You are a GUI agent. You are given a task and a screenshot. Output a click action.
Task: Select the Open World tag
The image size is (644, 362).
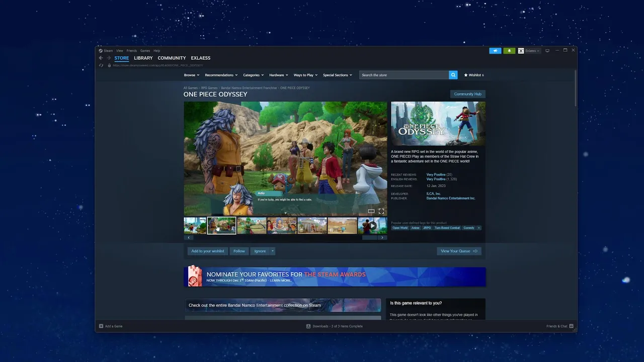[x=400, y=228]
